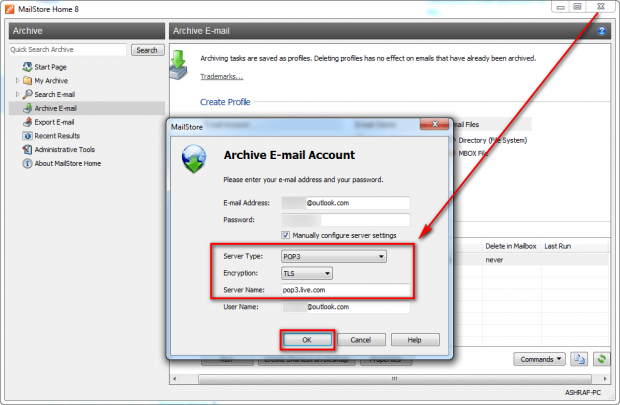Expand the Search E-mail tree node

(x=17, y=94)
